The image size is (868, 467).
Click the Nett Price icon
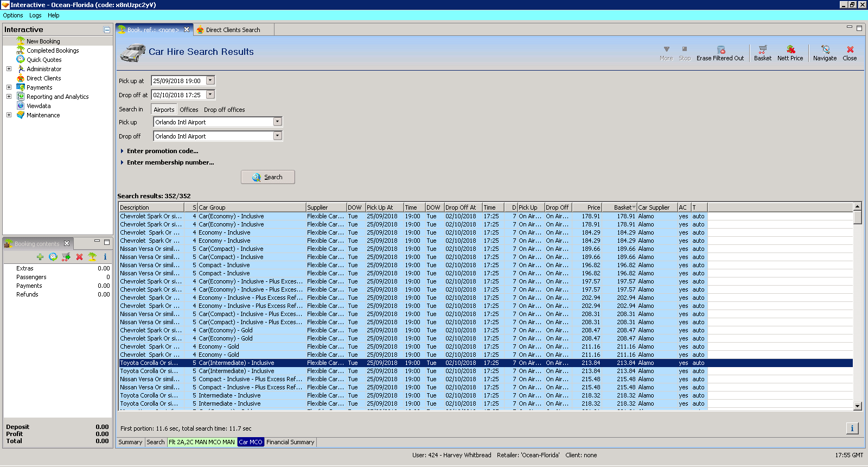coord(790,50)
